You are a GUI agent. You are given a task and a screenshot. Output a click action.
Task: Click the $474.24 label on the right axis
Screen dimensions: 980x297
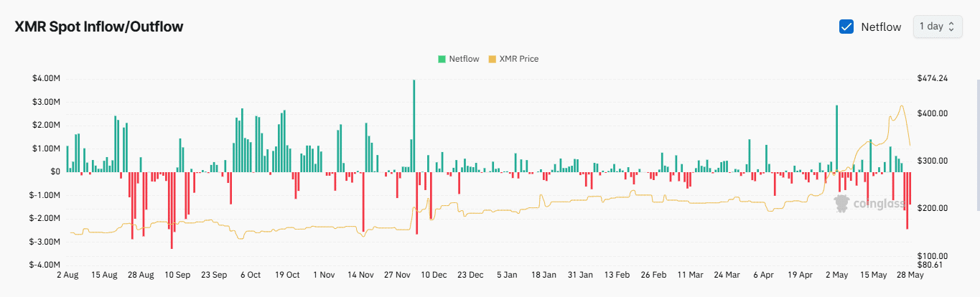pos(932,78)
